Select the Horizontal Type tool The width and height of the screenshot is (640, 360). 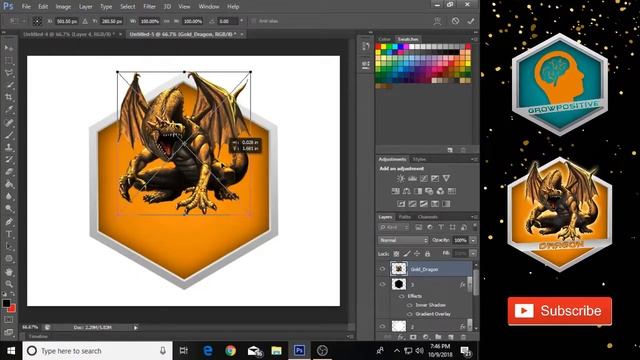(9, 234)
